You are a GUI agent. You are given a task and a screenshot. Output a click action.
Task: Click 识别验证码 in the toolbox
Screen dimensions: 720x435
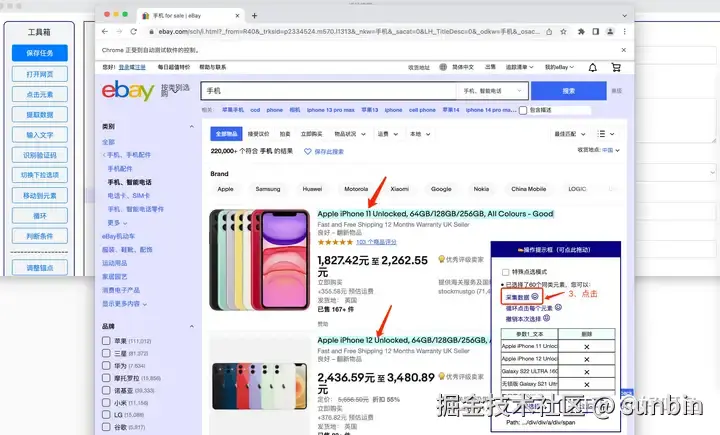pos(39,155)
